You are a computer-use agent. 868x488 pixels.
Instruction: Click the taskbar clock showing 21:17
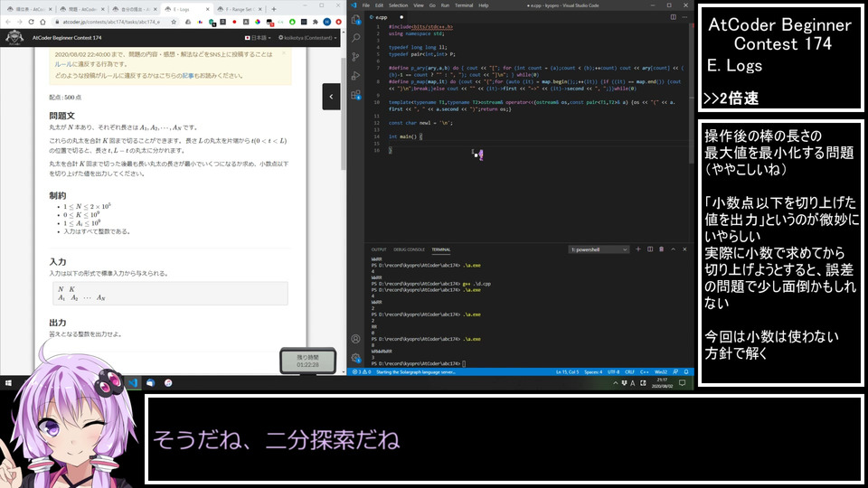(662, 383)
